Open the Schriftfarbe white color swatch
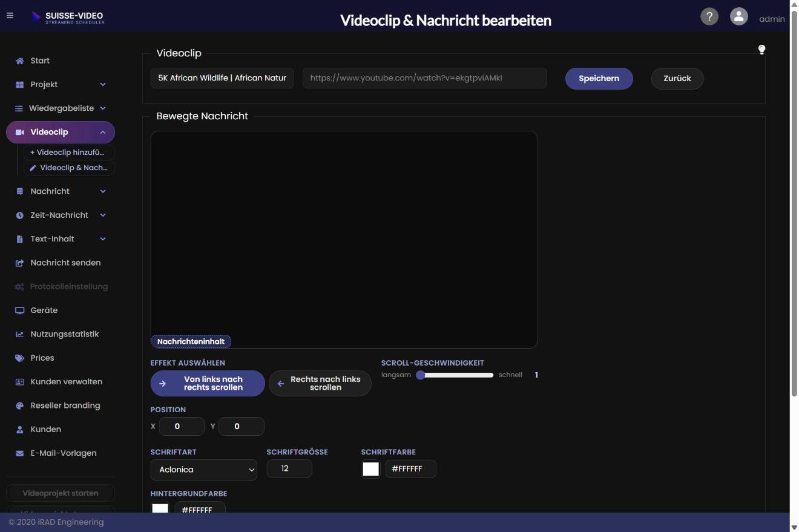Image resolution: width=799 pixels, height=532 pixels. click(370, 469)
